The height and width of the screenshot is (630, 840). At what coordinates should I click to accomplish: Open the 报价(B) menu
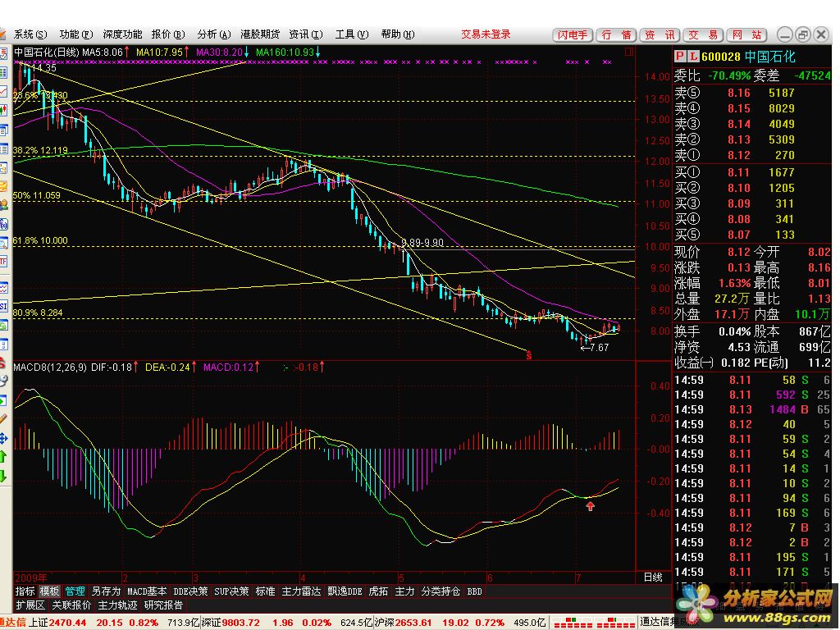(168, 34)
